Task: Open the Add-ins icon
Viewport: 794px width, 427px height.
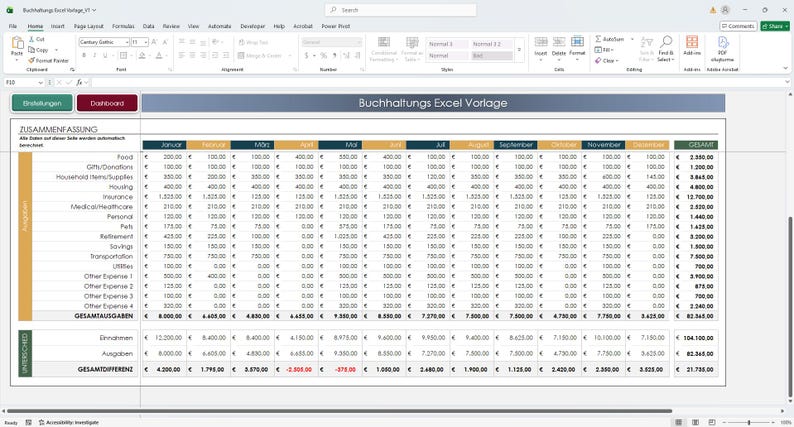Action: [x=692, y=42]
